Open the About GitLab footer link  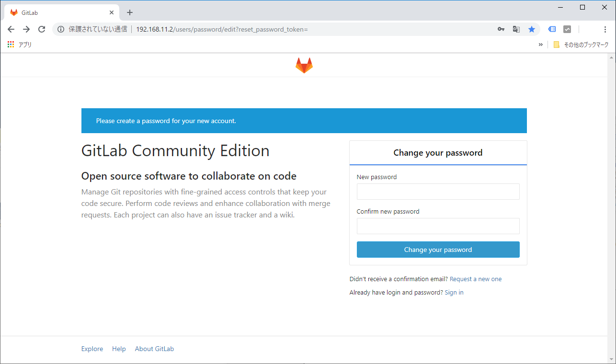click(154, 349)
